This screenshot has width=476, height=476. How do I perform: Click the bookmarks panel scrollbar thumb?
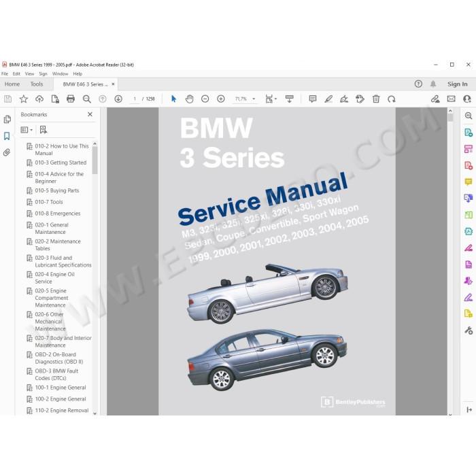[95, 160]
